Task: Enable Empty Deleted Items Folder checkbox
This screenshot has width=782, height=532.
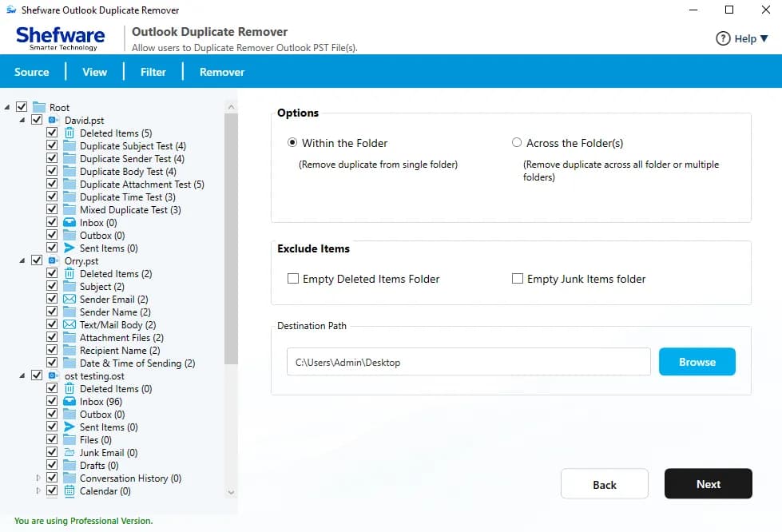Action: 293,278
